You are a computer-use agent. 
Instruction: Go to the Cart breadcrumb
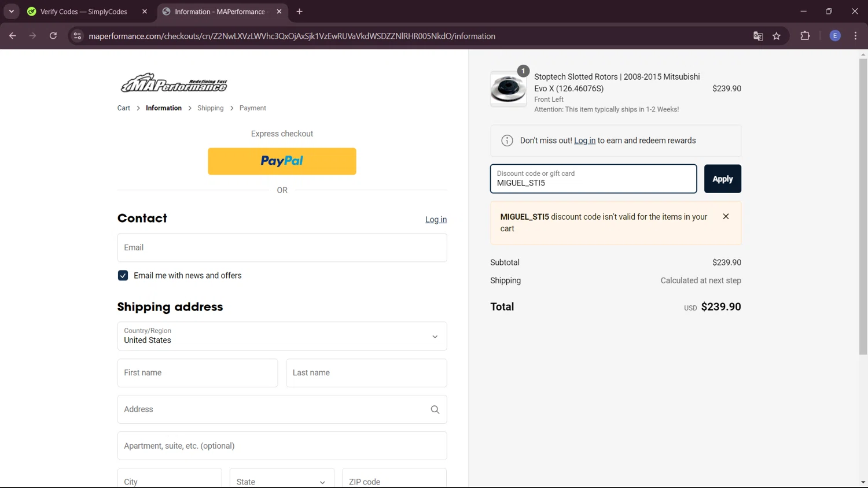[124, 108]
